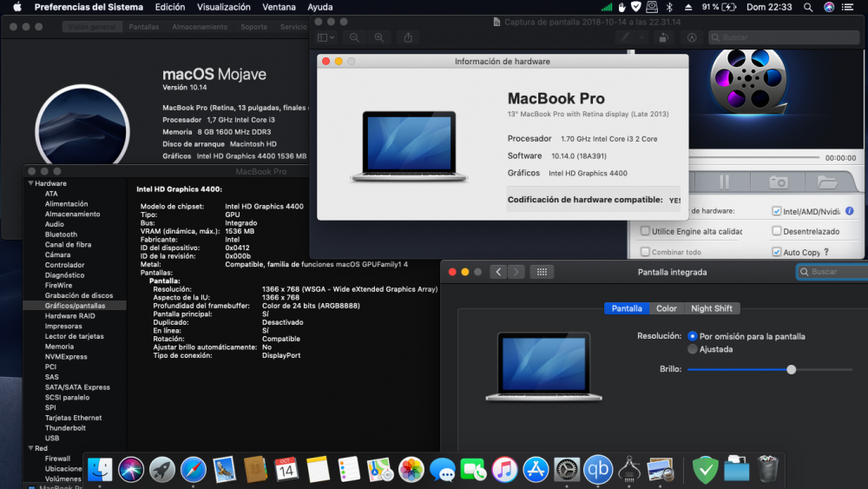Screen dimensions: 868x489
Task: Toggle Auto Copy checkbox
Action: click(777, 251)
